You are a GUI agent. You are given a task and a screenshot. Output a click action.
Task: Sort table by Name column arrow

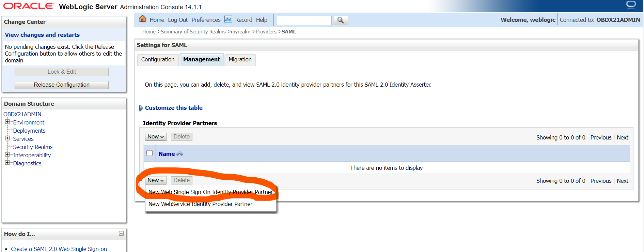pos(179,154)
